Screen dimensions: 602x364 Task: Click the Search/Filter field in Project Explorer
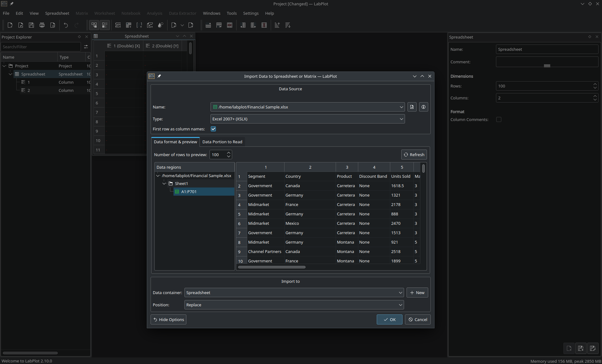click(x=41, y=47)
